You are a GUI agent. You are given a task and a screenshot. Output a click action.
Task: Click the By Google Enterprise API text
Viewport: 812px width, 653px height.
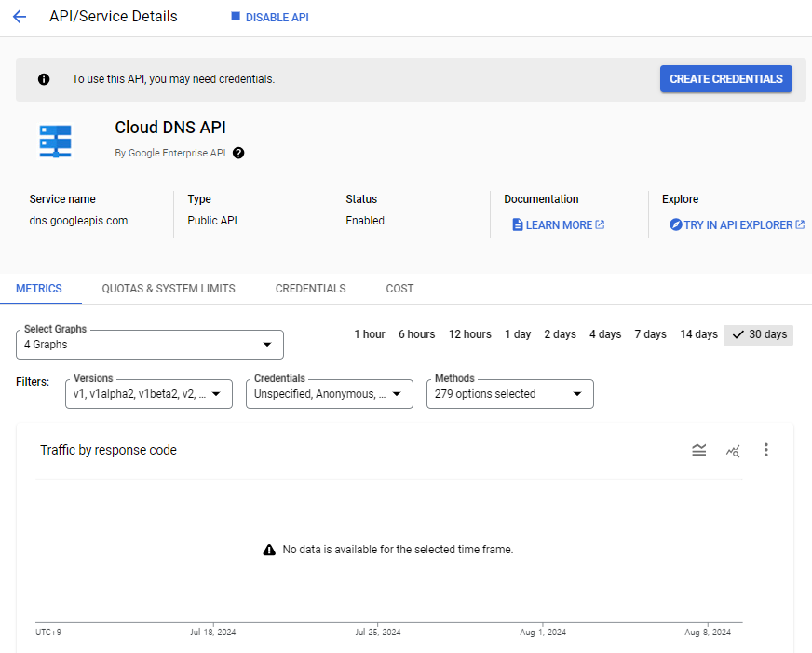coord(170,154)
